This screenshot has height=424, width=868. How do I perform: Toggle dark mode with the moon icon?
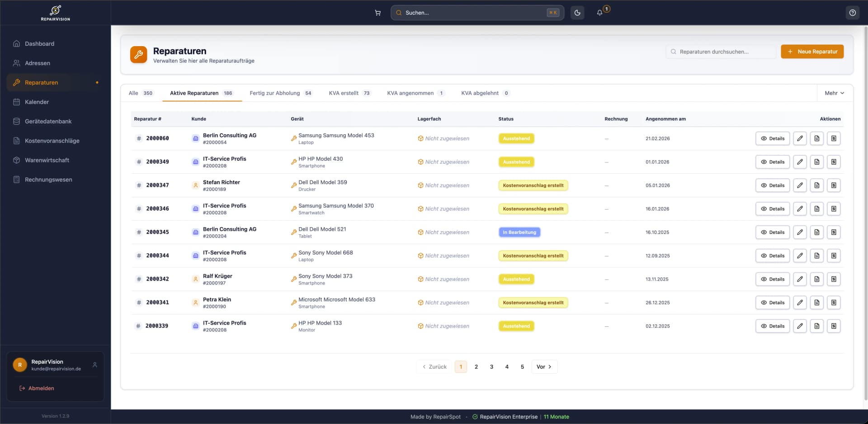pyautogui.click(x=577, y=13)
